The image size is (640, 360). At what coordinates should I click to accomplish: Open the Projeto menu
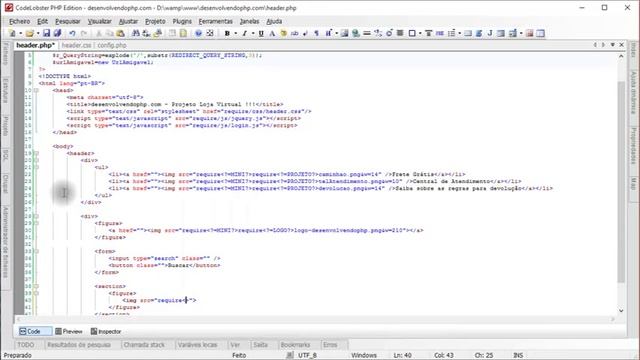(x=155, y=21)
